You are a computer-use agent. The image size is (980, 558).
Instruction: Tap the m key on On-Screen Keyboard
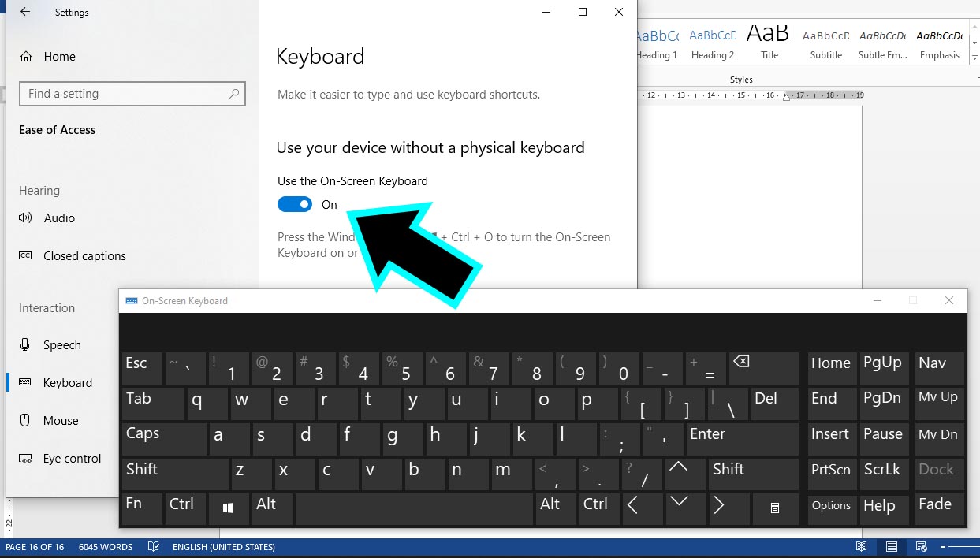512,474
